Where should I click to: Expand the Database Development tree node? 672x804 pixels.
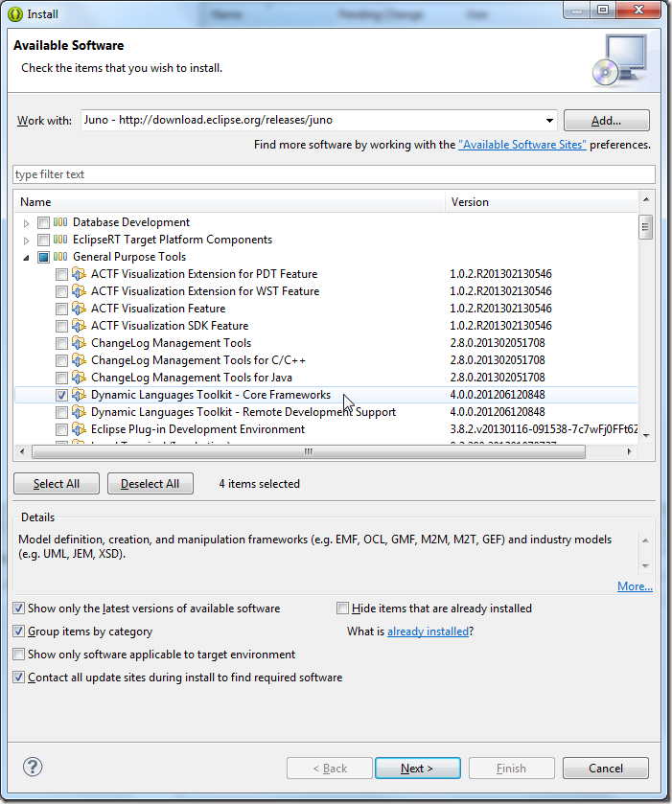(26, 223)
